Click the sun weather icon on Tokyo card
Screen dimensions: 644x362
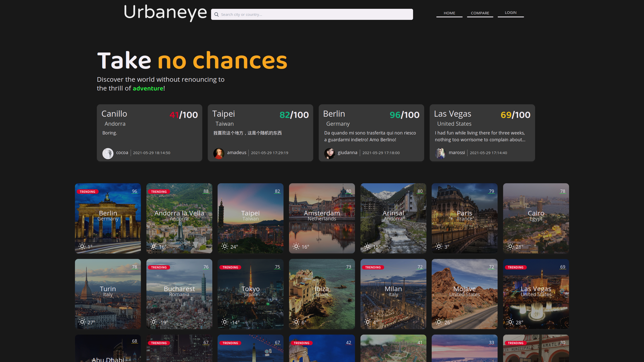(x=225, y=322)
